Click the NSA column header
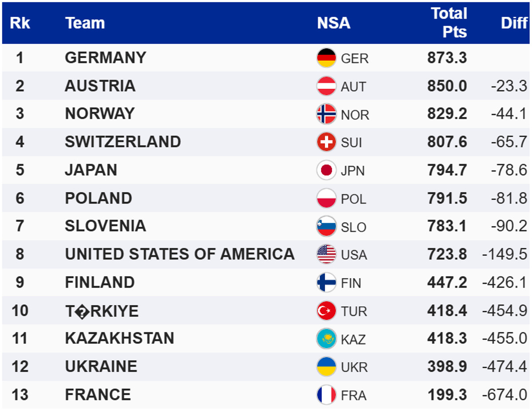532x412 pixels. (333, 23)
